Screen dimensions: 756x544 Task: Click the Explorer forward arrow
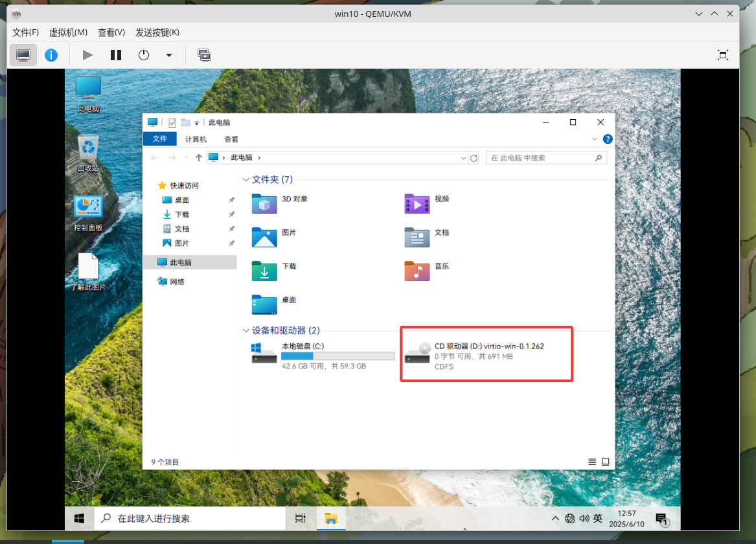coord(172,157)
